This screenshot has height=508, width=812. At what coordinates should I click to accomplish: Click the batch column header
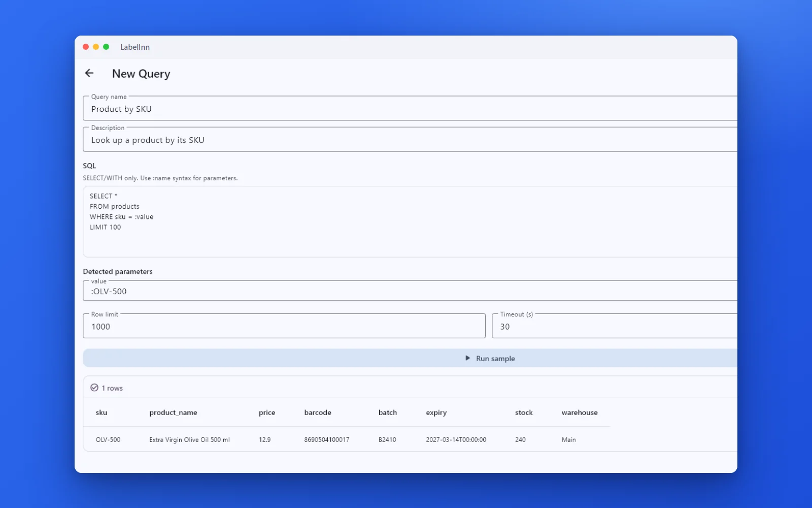[x=388, y=412]
